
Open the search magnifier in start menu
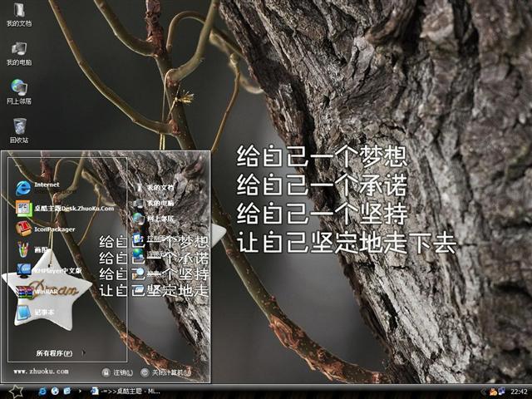[x=139, y=273]
